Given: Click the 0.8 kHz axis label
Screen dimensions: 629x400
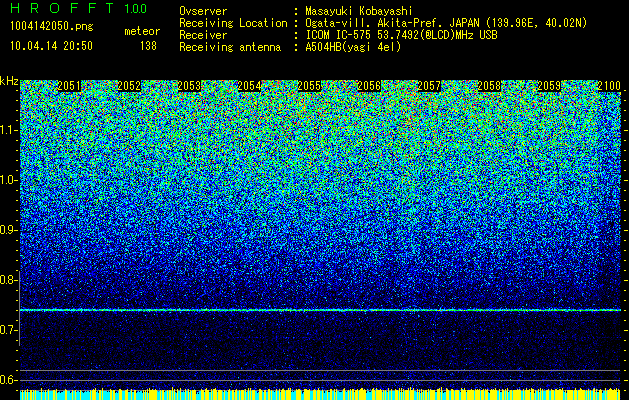Looking at the screenshot, I should point(8,280).
